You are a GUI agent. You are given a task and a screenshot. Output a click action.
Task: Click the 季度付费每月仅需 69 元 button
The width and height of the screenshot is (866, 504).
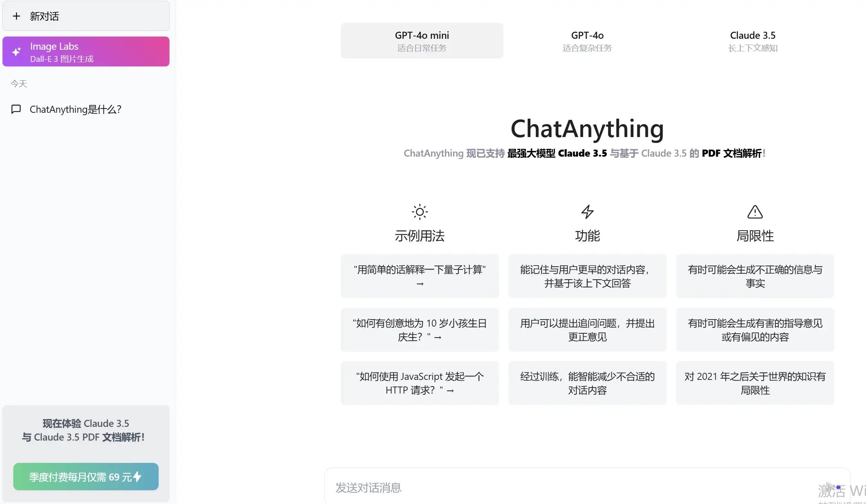coord(85,477)
